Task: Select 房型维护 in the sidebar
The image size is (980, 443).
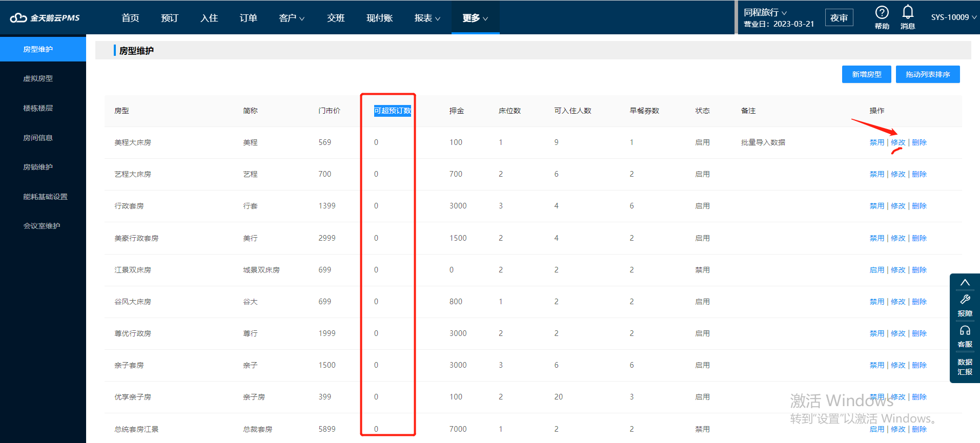Action: (x=43, y=49)
